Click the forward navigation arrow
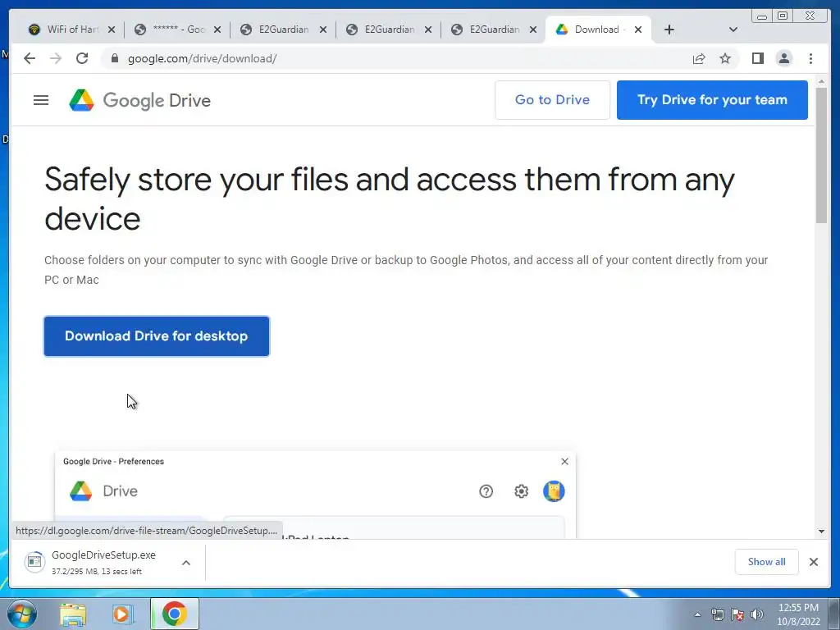The height and width of the screenshot is (630, 840). coord(56,58)
